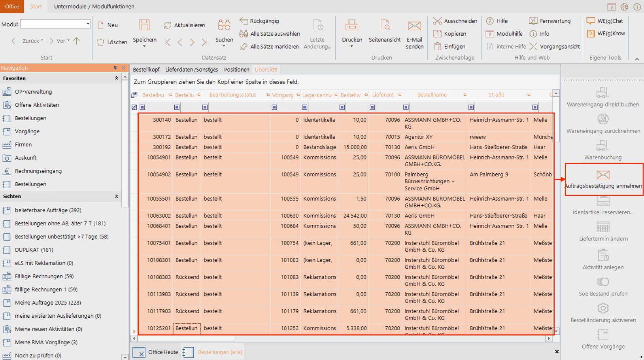Go to the next record arrow
Viewport: 644px width, 360px height.
click(x=192, y=42)
